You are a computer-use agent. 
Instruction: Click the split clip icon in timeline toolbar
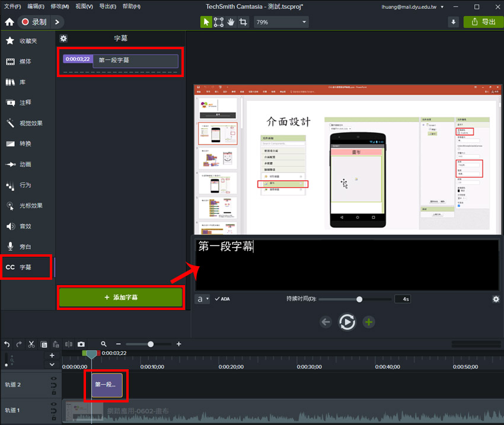(x=68, y=344)
